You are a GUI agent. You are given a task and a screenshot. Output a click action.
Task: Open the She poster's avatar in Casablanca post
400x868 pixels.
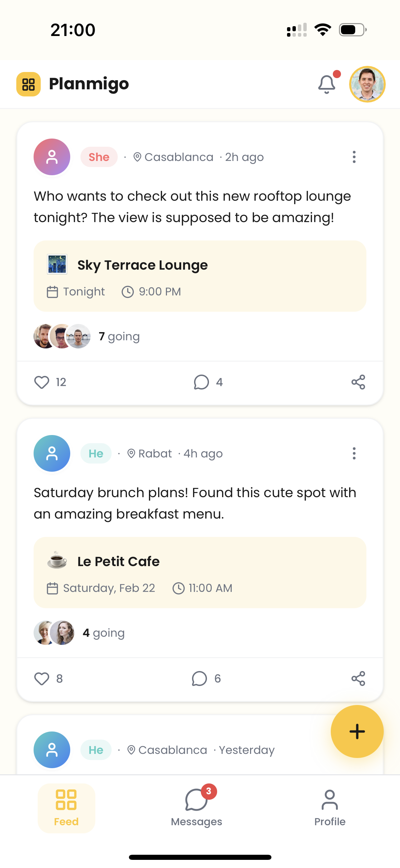52,157
